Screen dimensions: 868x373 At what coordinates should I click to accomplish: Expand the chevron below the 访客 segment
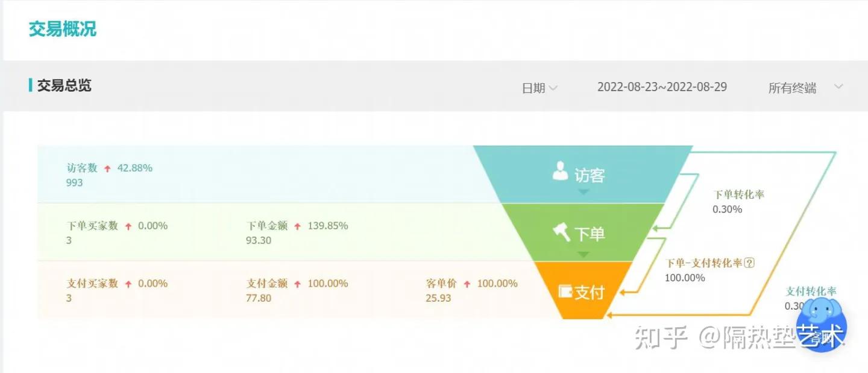[x=582, y=193]
